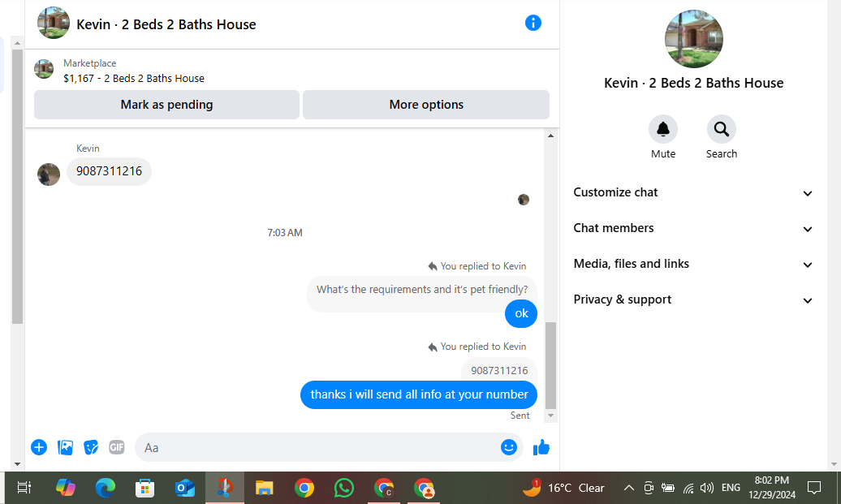Send a thumbs-up like
Screen dimensions: 841x504
pos(541,447)
